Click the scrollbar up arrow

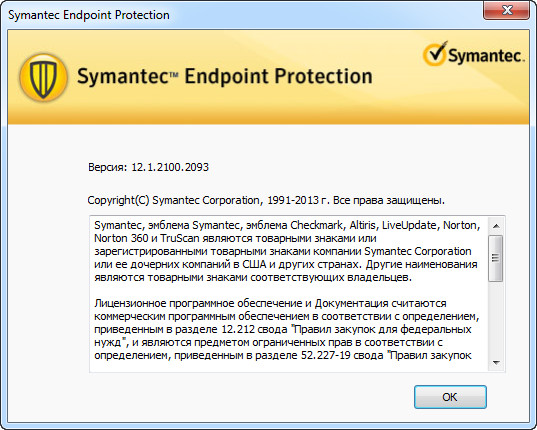click(496, 226)
